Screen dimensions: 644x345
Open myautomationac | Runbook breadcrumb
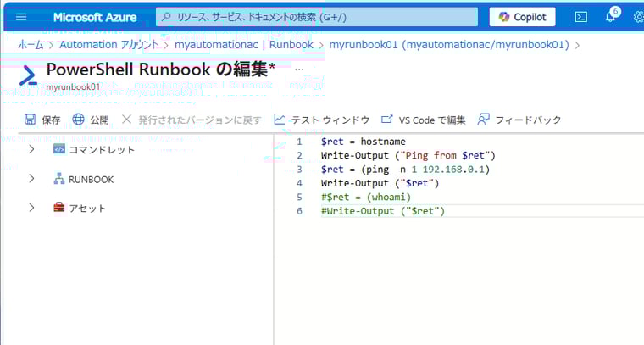pyautogui.click(x=244, y=45)
